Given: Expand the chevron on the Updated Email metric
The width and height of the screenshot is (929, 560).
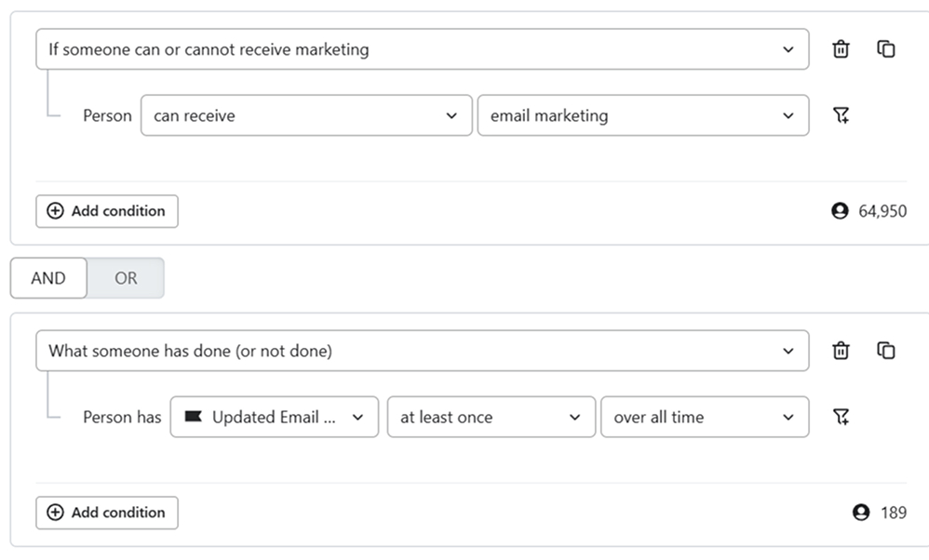Looking at the screenshot, I should point(357,418).
